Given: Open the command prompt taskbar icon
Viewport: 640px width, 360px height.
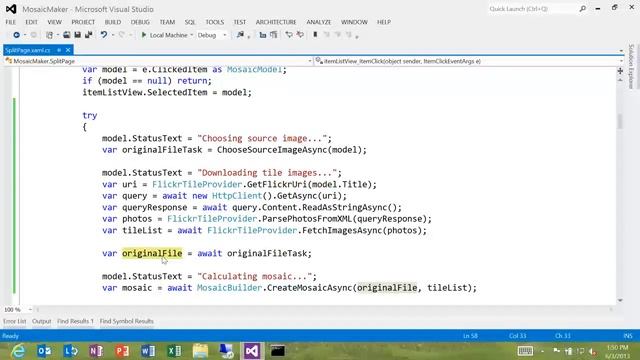Looking at the screenshot, I should click(278, 351).
